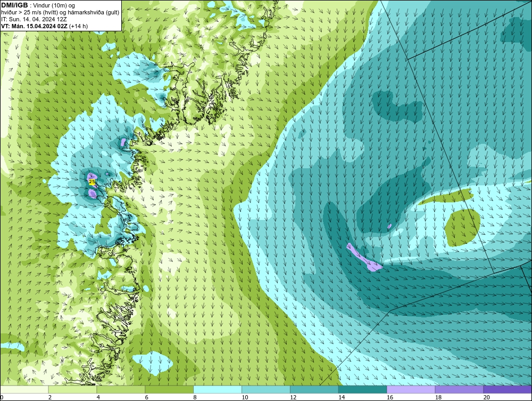This screenshot has width=532, height=401.
Task: Click the 6–8 m/s green legend swatch
Action: click(169, 389)
